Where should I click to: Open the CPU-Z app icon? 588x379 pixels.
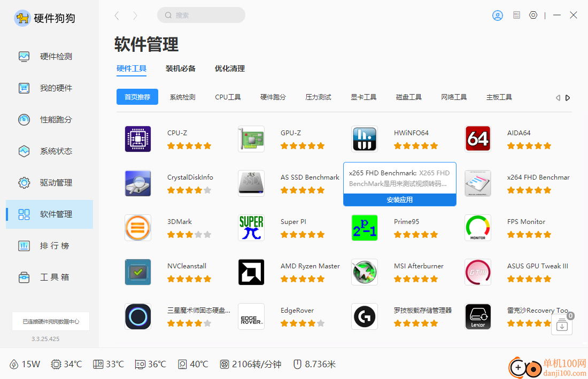(x=138, y=139)
